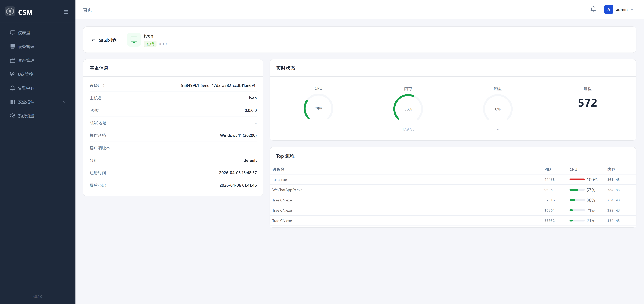This screenshot has width=644, height=304.
Task: Open the notification bell icon
Action: [x=593, y=9]
